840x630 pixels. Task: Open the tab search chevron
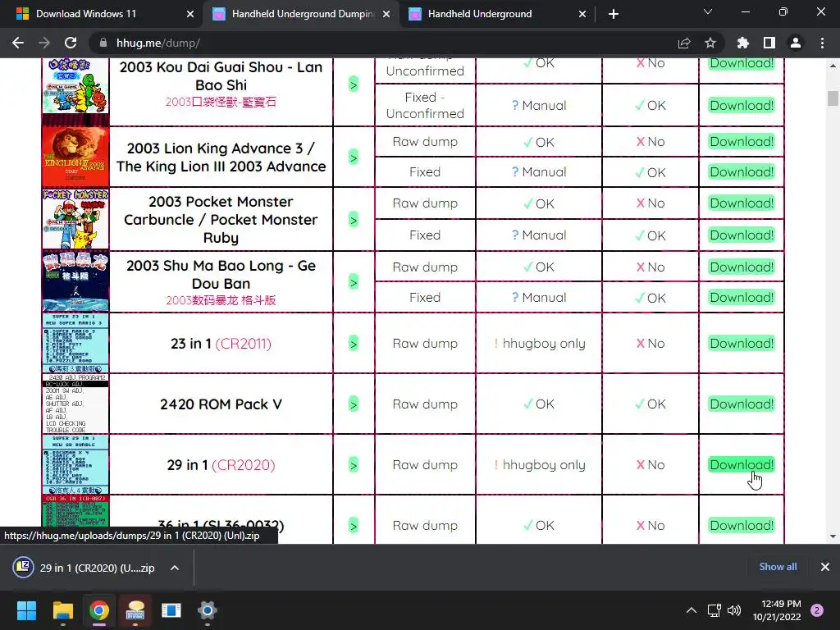click(708, 11)
